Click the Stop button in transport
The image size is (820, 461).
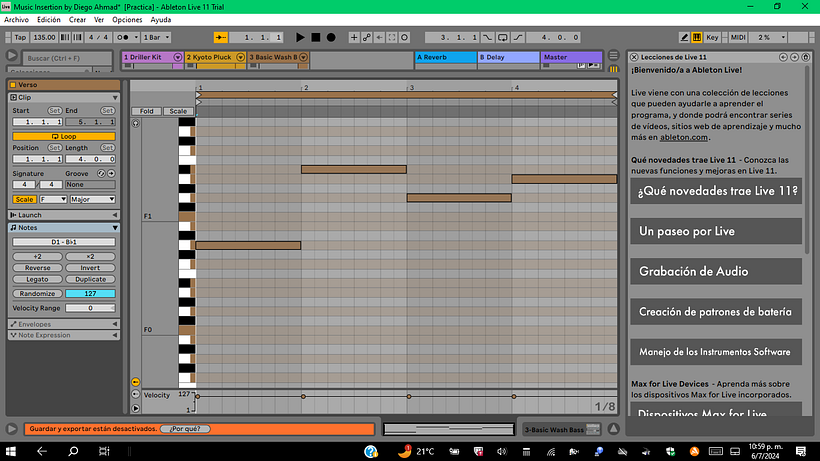[x=315, y=37]
